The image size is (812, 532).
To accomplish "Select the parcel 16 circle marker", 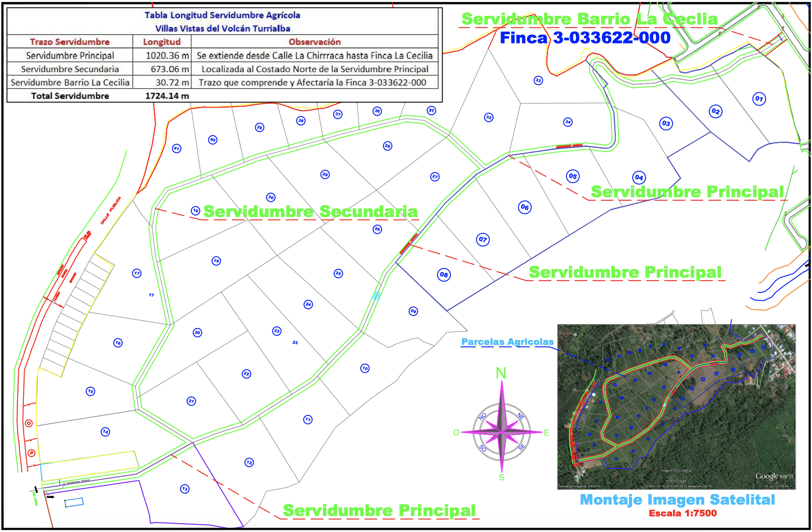I will (117, 342).
